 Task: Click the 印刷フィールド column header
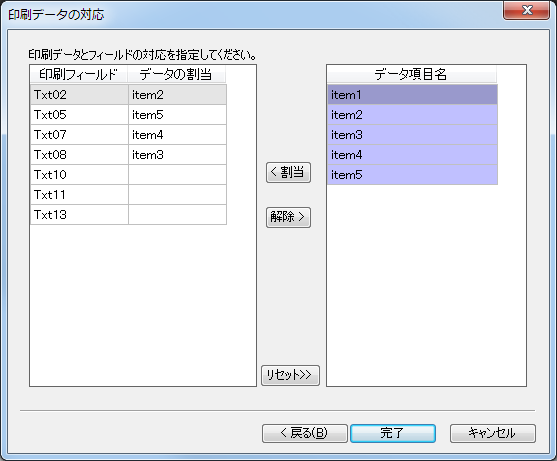pyautogui.click(x=79, y=75)
